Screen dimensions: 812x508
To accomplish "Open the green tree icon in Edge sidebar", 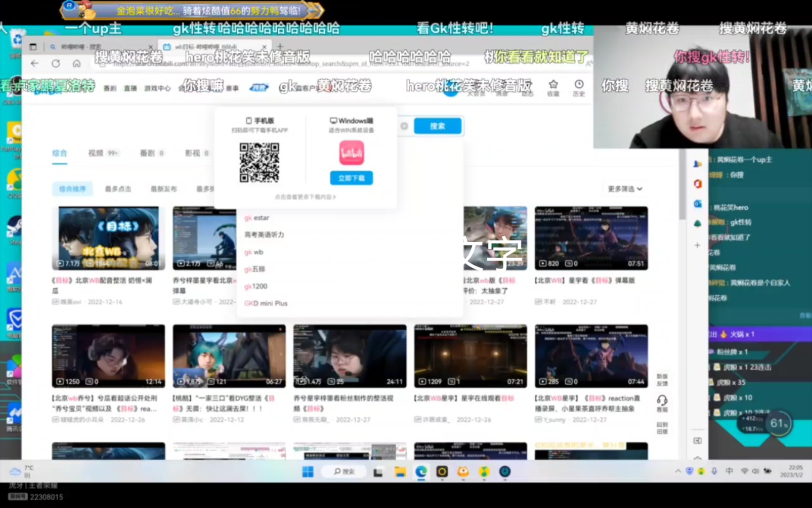I will (698, 224).
